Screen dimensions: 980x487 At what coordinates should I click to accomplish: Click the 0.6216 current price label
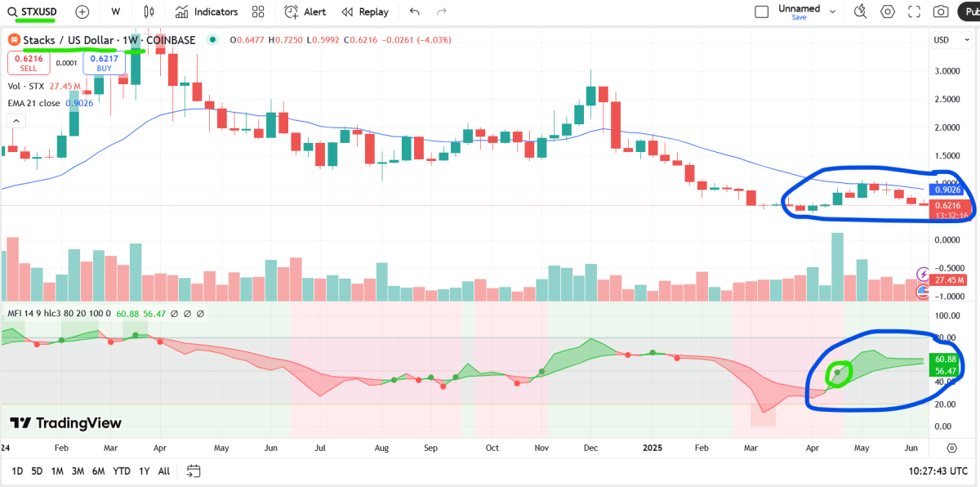951,205
